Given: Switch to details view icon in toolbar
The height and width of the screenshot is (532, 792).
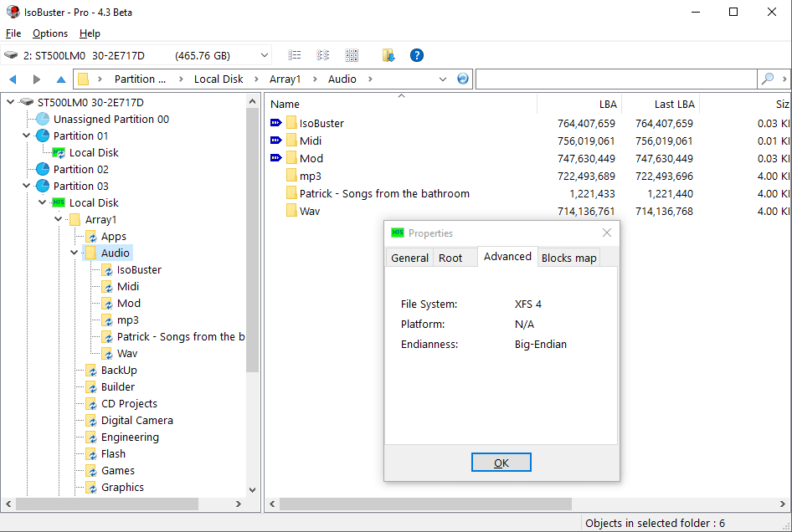Looking at the screenshot, I should 323,55.
